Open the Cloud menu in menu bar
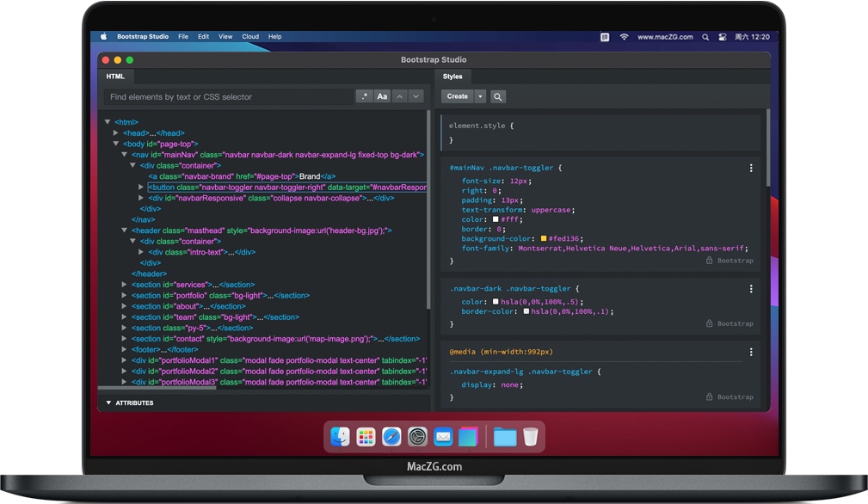 point(250,37)
